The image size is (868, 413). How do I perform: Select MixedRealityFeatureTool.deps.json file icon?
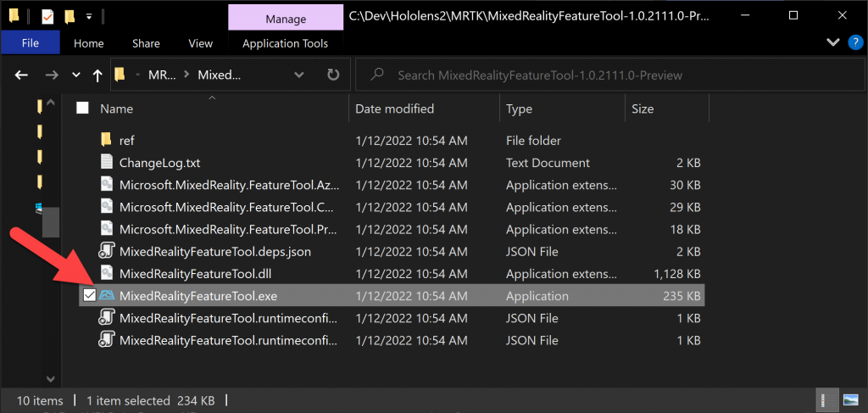[x=106, y=251]
